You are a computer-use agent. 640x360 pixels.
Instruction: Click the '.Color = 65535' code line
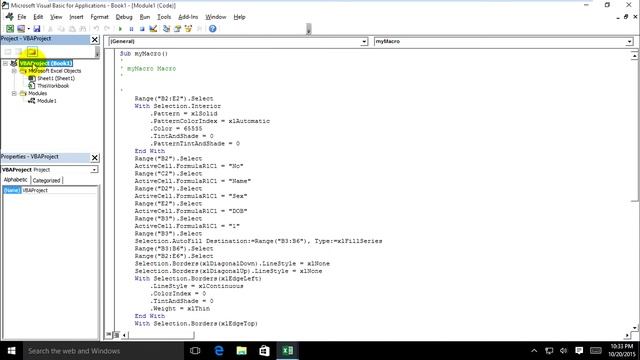pos(176,129)
